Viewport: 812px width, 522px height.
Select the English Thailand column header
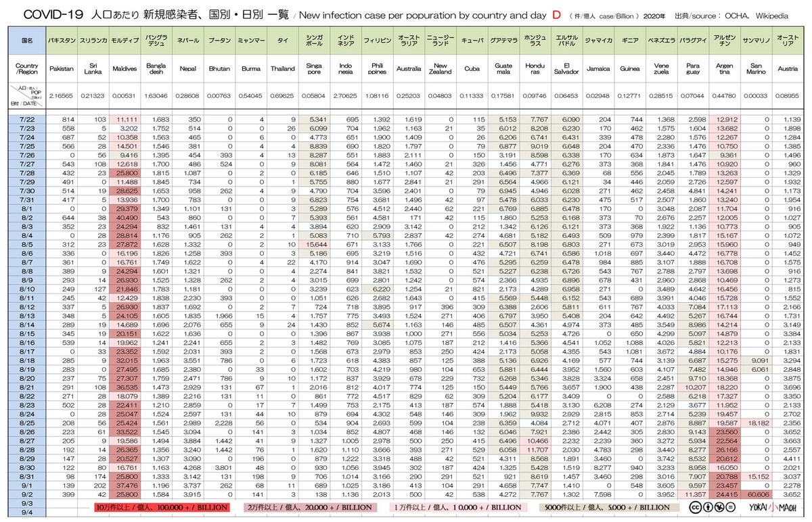283,68
